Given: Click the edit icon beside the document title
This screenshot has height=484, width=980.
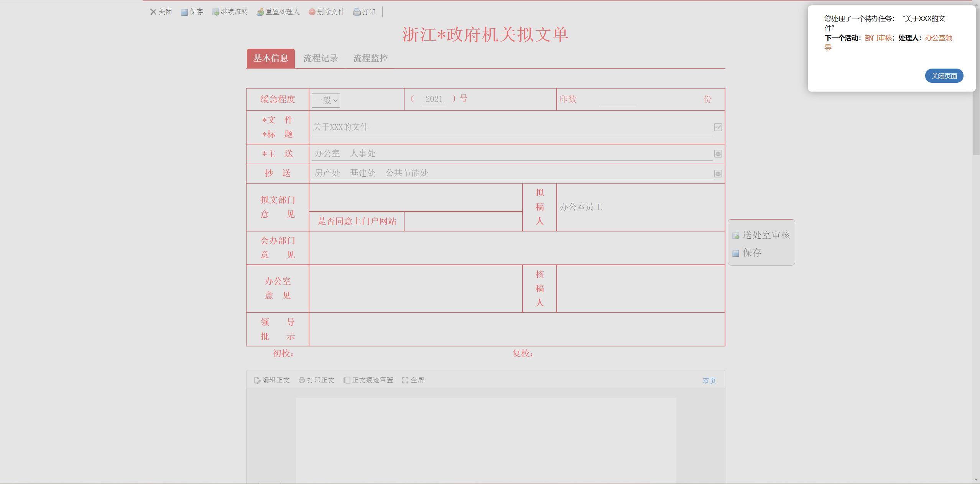Looking at the screenshot, I should point(718,127).
